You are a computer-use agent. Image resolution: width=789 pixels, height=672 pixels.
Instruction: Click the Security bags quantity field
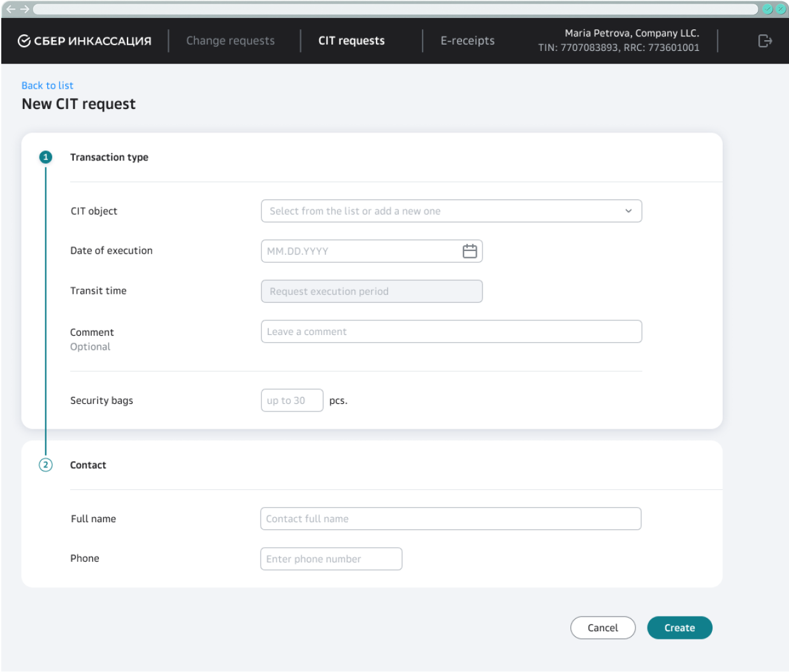(292, 401)
